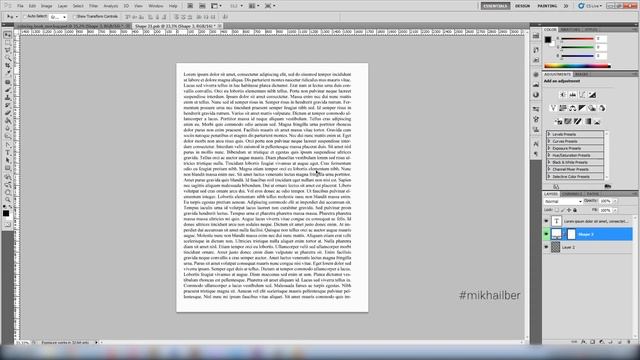The height and width of the screenshot is (360, 640).
Task: Open the Image menu
Action: (x=47, y=6)
